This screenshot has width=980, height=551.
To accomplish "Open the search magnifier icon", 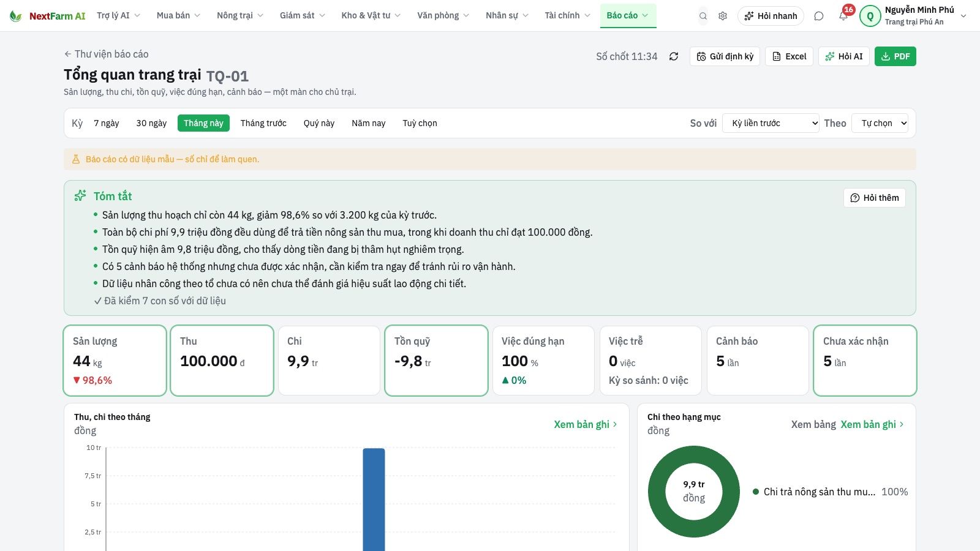I will click(x=703, y=16).
